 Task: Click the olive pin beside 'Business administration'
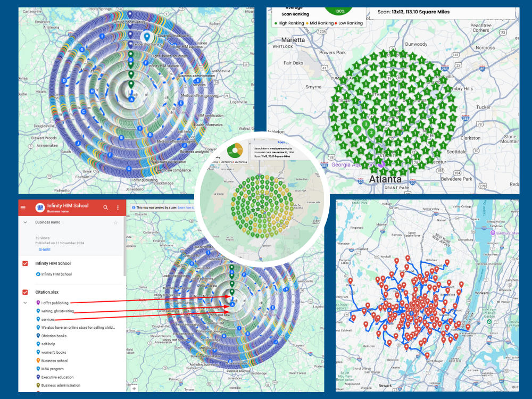coord(38,385)
